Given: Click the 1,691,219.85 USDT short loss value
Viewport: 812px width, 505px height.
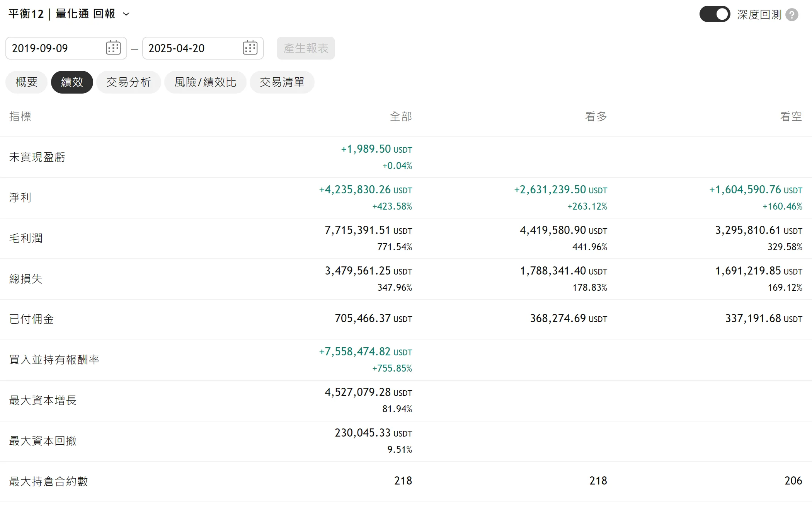Looking at the screenshot, I should coord(759,271).
